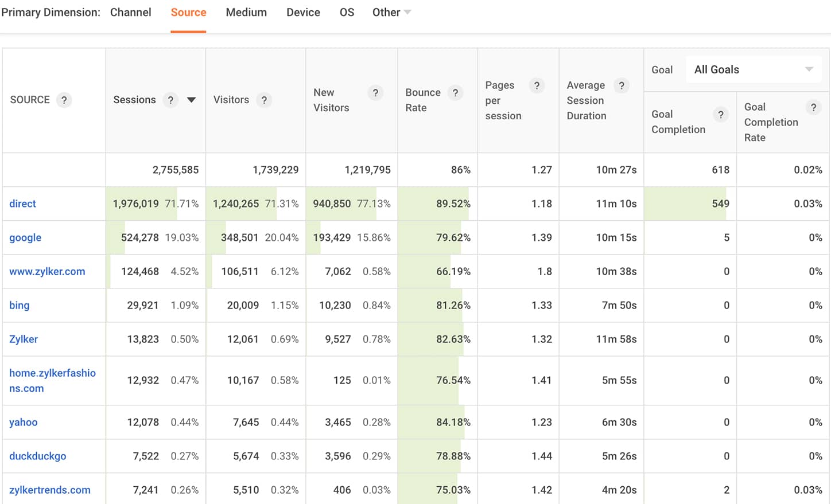Click the Average Session Duration help icon
Screen dimensions: 831x504
click(622, 85)
